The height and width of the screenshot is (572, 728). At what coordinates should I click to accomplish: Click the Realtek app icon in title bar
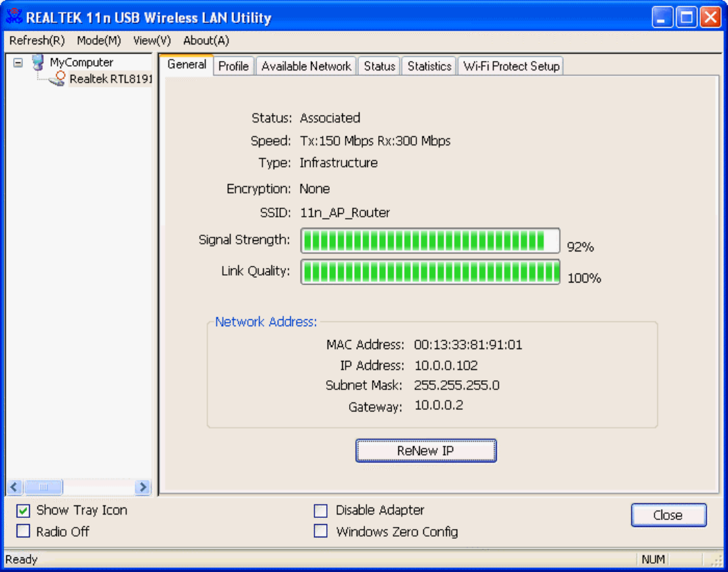click(15, 17)
